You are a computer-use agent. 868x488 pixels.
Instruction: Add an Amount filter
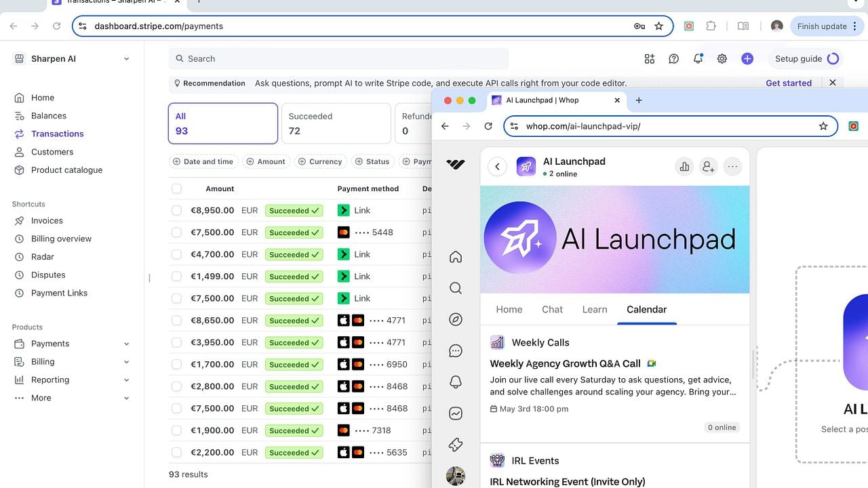(265, 161)
